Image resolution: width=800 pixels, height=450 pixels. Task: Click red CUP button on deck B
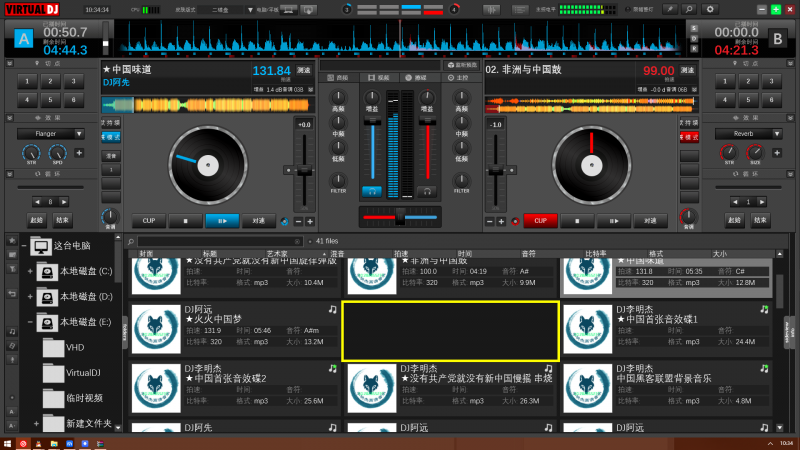coord(540,220)
